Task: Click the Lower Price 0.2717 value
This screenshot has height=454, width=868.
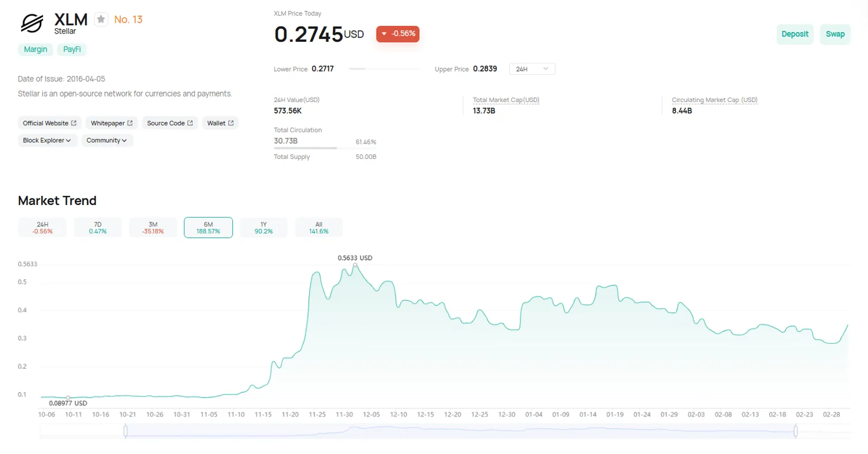Action: pos(323,69)
